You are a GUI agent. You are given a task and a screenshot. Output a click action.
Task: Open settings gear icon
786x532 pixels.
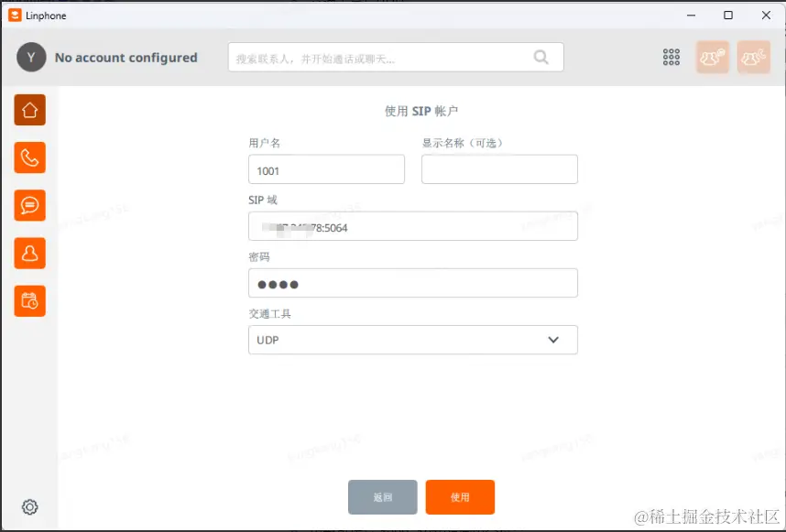pyautogui.click(x=29, y=507)
